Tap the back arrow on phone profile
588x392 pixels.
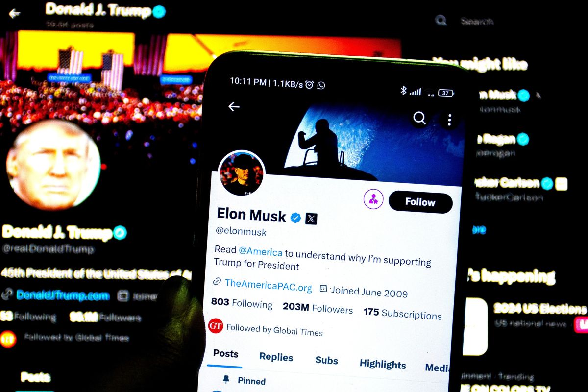click(234, 106)
